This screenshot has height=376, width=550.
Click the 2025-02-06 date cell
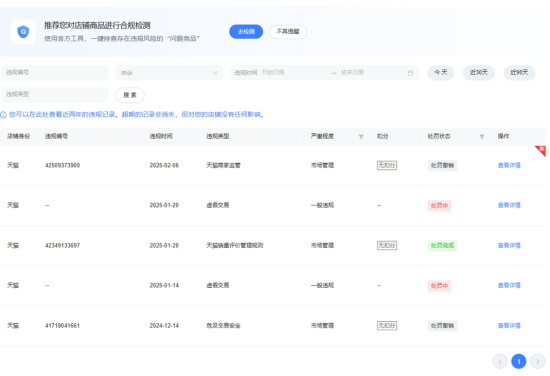click(164, 165)
